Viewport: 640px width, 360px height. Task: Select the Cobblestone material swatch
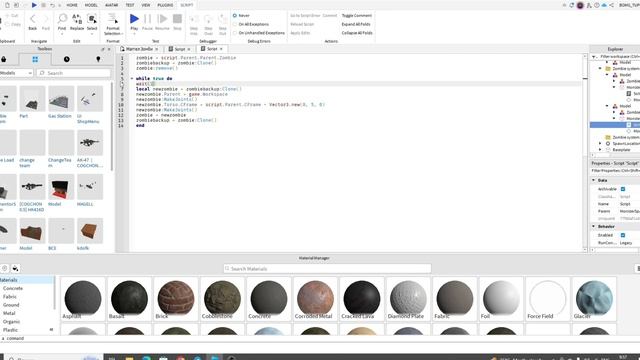(222, 299)
